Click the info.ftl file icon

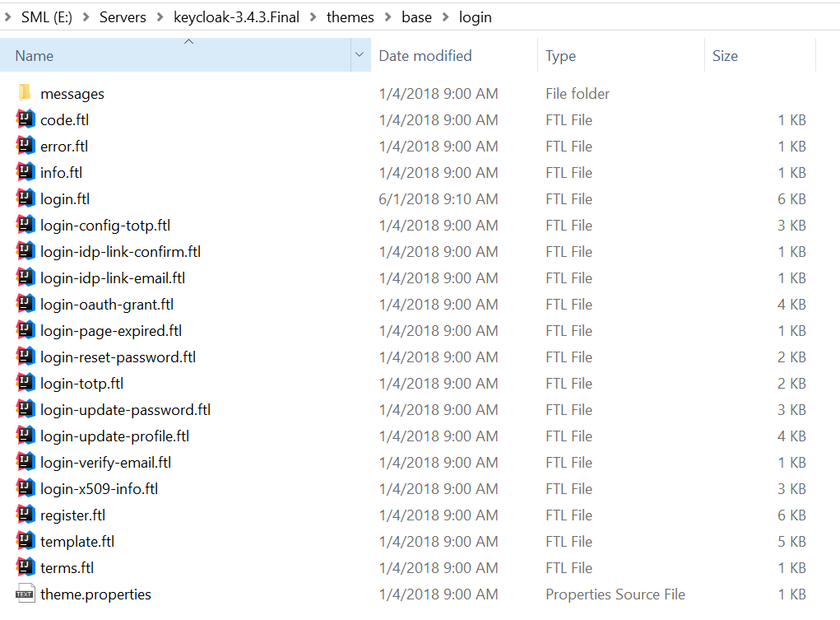[x=26, y=172]
